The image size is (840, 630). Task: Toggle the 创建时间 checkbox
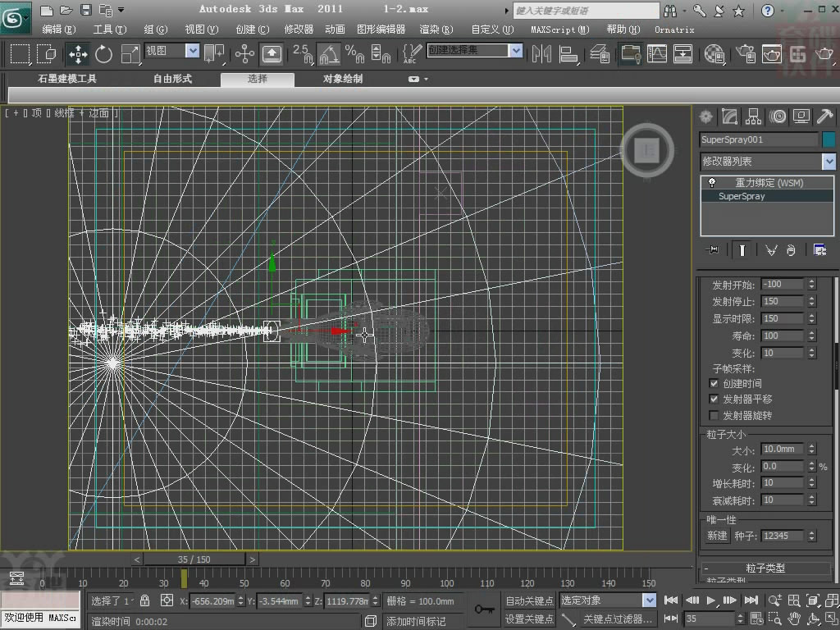pos(714,384)
